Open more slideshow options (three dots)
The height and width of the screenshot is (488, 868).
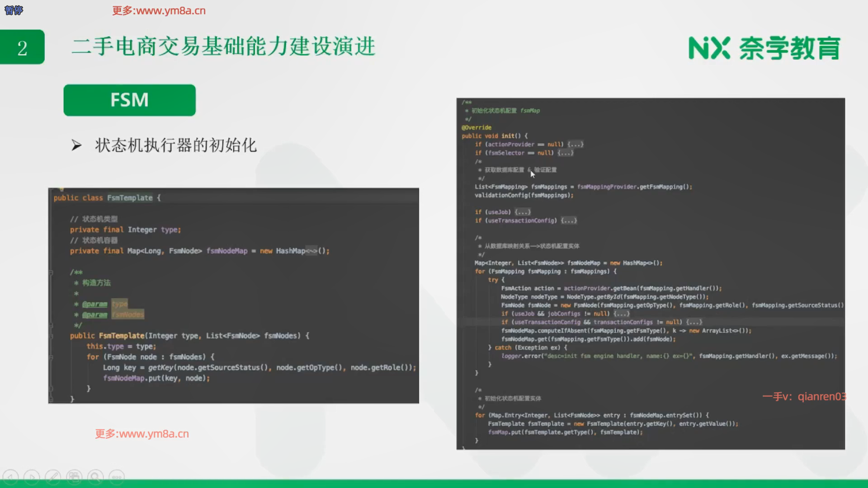point(117,477)
